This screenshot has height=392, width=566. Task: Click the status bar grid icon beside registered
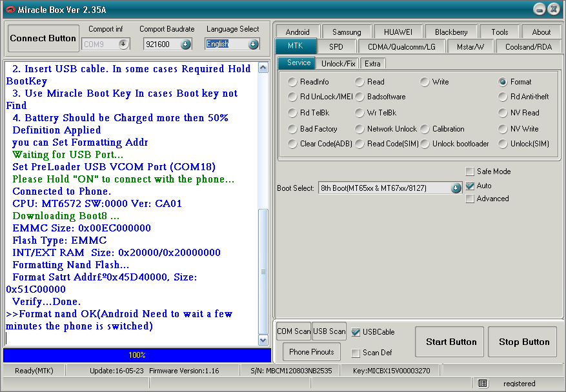point(483,384)
